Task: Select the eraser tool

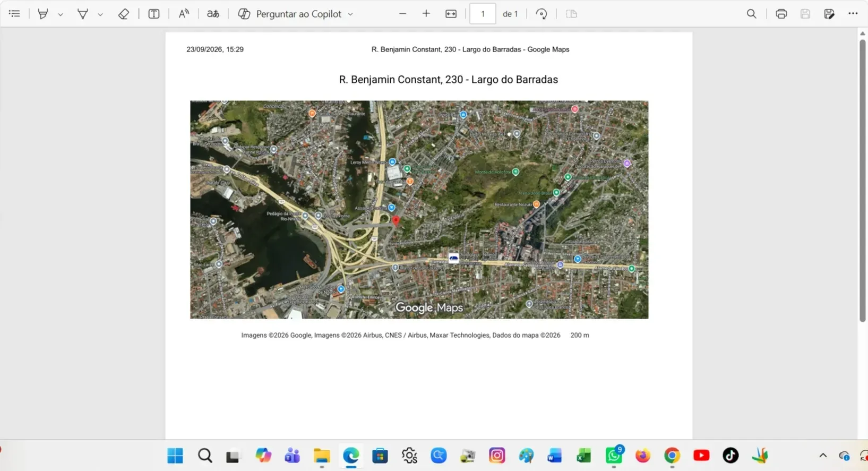Action: point(123,14)
